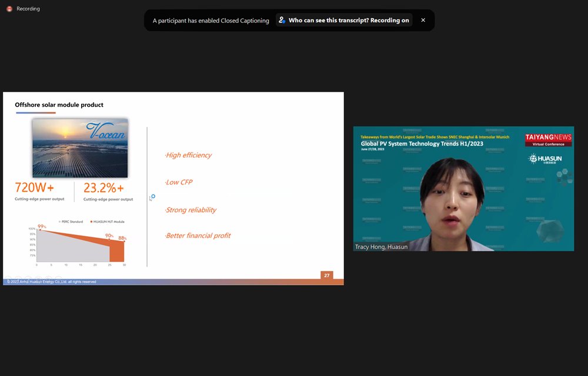588x376 pixels.
Task: Click the orange page number badge 27
Action: 326,275
